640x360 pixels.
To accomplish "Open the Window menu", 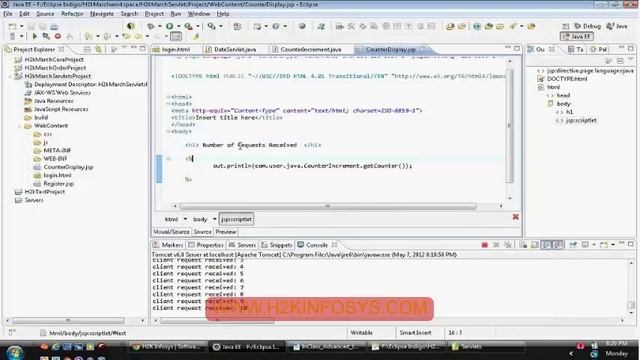I will (x=198, y=14).
